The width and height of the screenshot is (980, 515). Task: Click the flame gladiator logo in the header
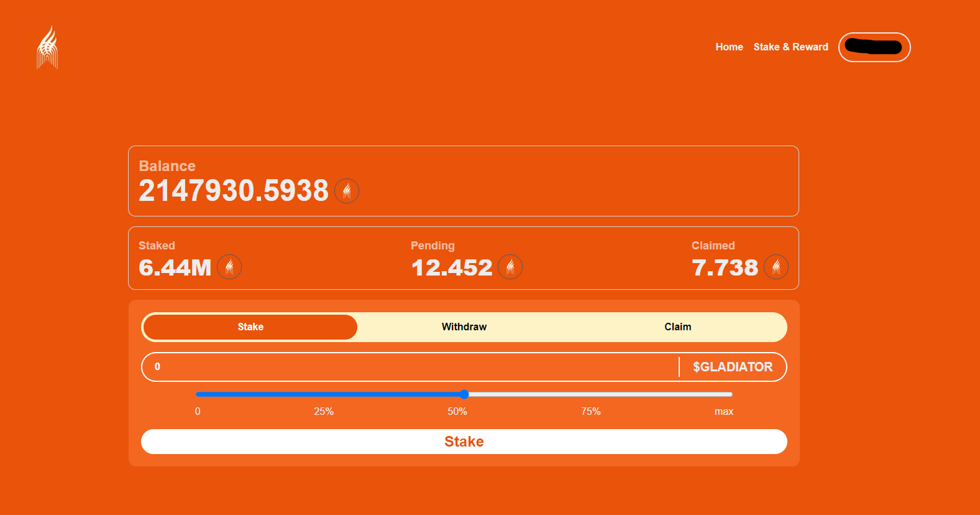(x=47, y=47)
